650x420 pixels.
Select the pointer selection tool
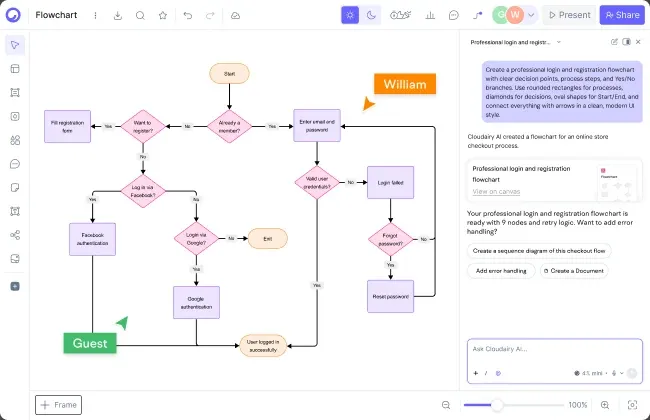(x=15, y=45)
